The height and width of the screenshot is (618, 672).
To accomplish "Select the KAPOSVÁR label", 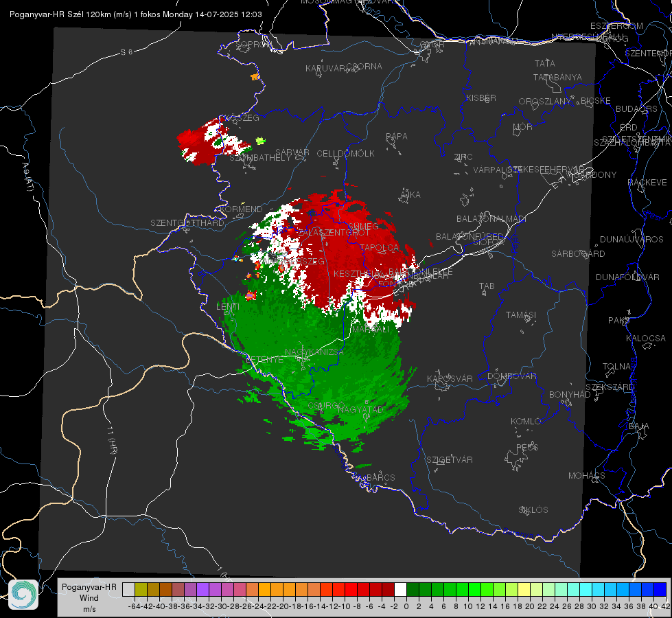I will [450, 378].
